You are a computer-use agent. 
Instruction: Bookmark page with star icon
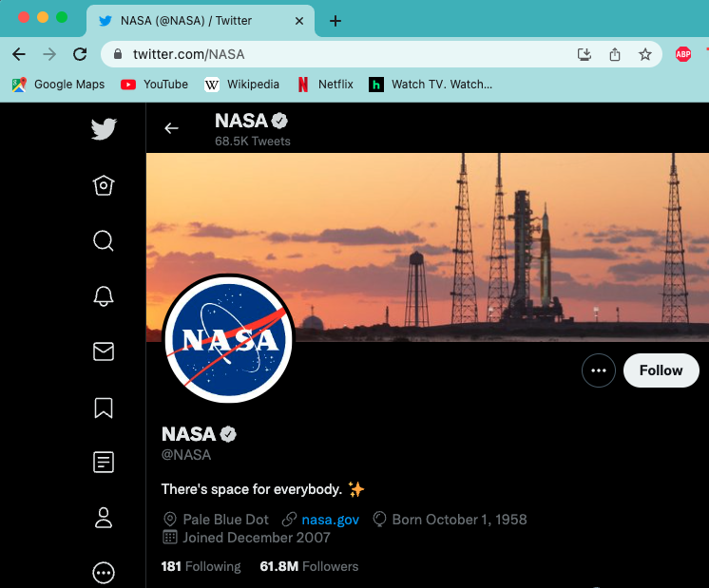click(644, 55)
